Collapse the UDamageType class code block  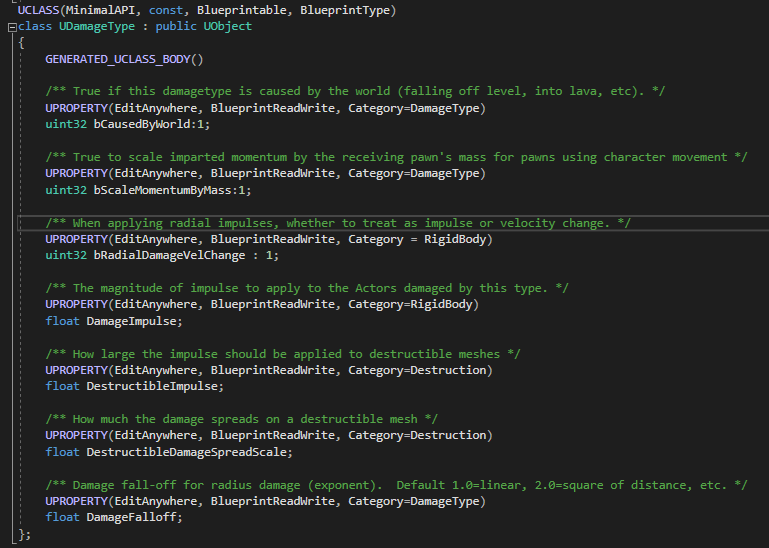coord(12,27)
